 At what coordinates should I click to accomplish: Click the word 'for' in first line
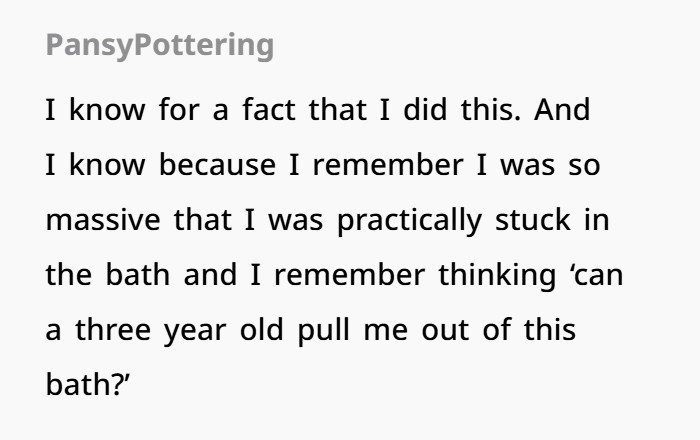coord(179,109)
